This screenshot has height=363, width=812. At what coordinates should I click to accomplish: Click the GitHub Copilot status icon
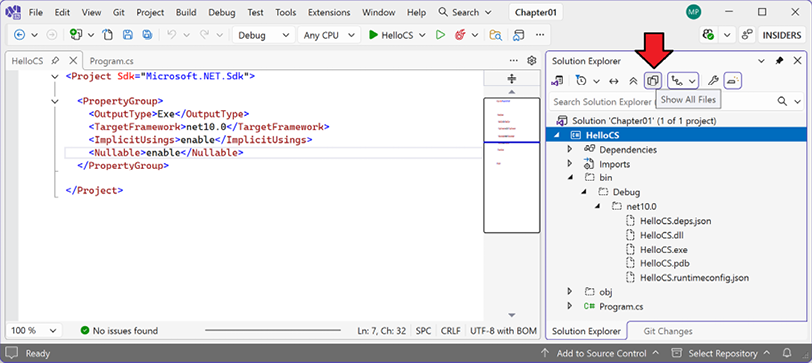pos(708,35)
